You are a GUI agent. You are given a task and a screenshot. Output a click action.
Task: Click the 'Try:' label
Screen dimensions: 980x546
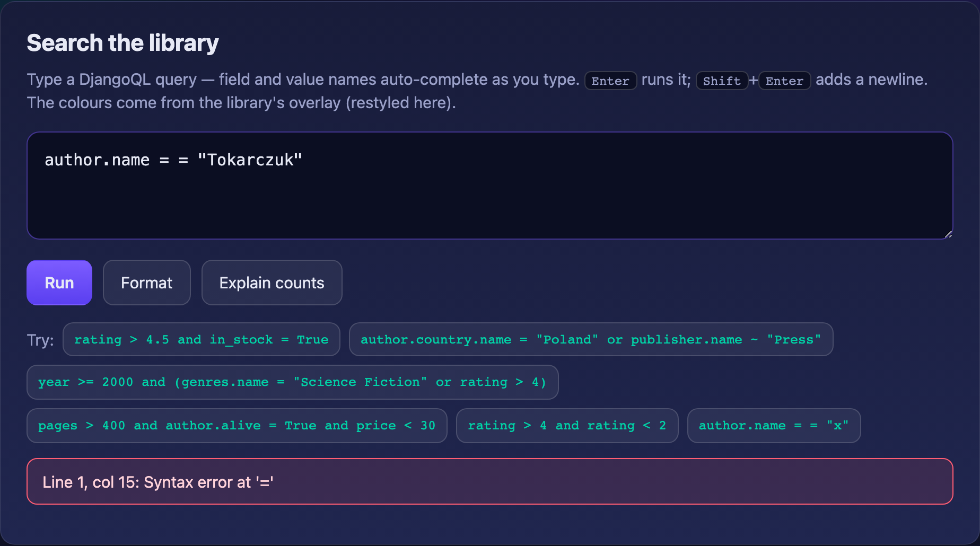click(x=40, y=340)
